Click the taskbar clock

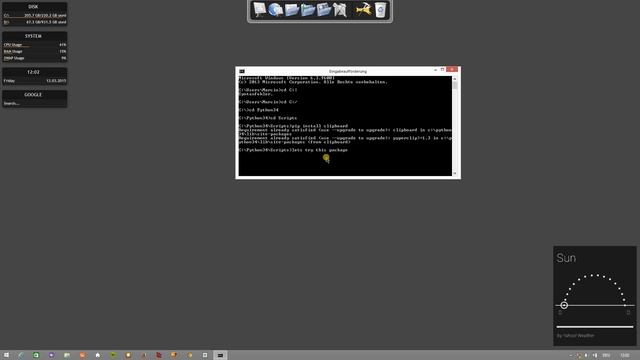(x=625, y=356)
